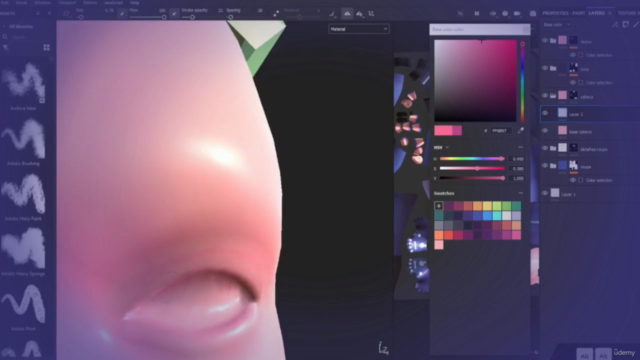Image resolution: width=640 pixels, height=360 pixels.
Task: Click the folder icon of roupa layer
Action: pyautogui.click(x=553, y=166)
